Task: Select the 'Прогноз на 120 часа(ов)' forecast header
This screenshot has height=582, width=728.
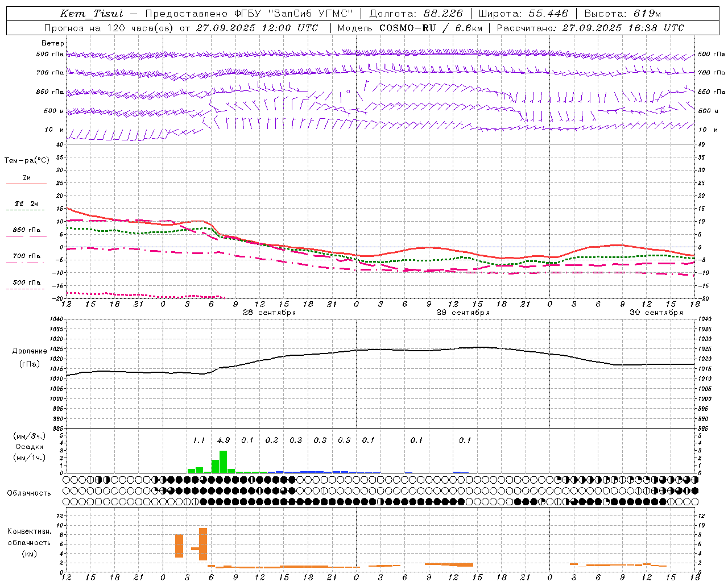Action: pyautogui.click(x=109, y=28)
